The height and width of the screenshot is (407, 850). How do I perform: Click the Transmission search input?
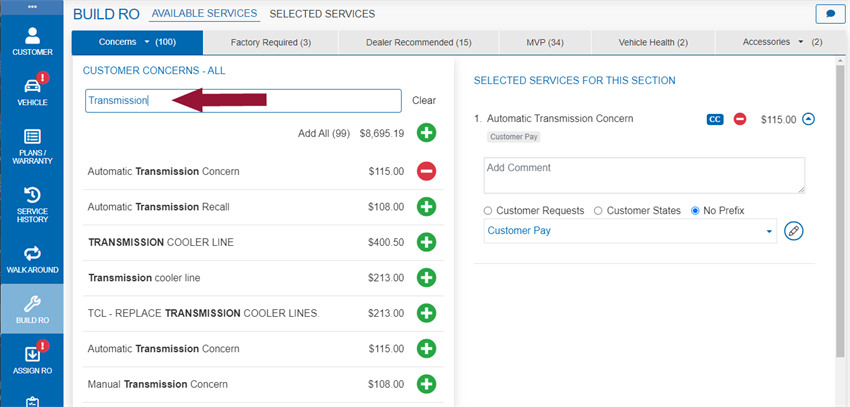[243, 101]
